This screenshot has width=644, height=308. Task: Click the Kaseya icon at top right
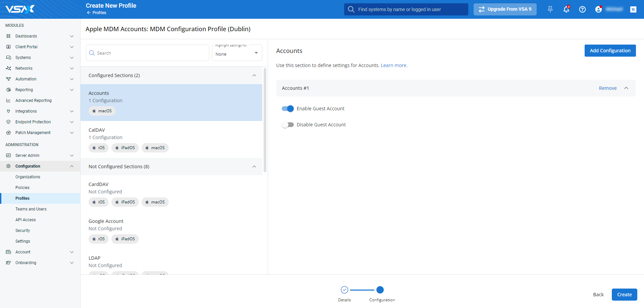[x=633, y=9]
